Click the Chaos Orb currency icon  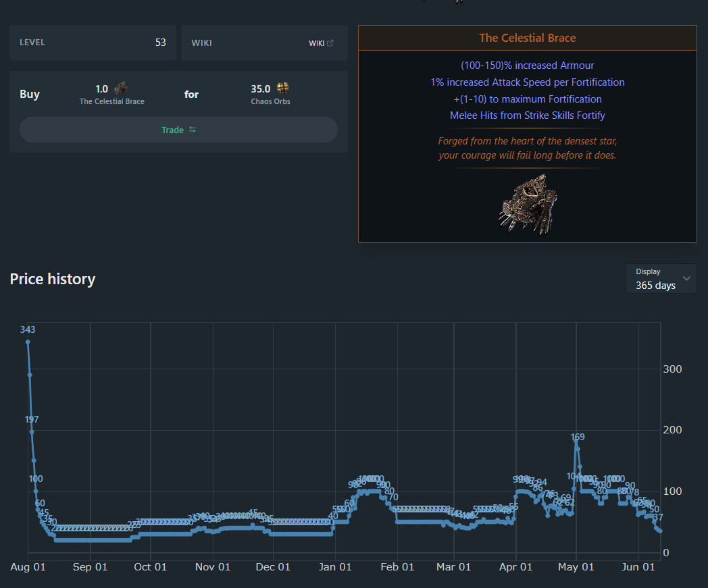click(282, 88)
